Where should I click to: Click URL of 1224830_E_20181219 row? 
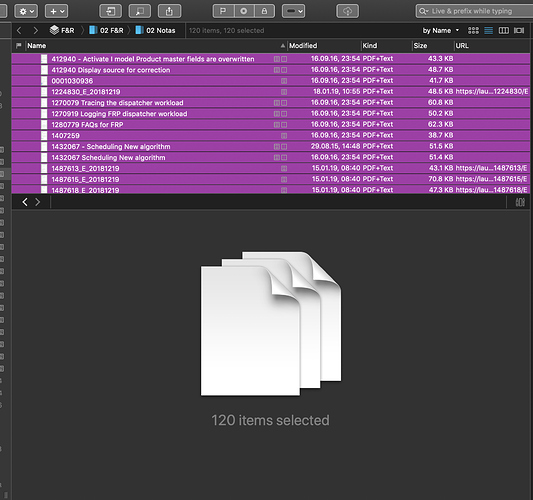click(x=492, y=91)
